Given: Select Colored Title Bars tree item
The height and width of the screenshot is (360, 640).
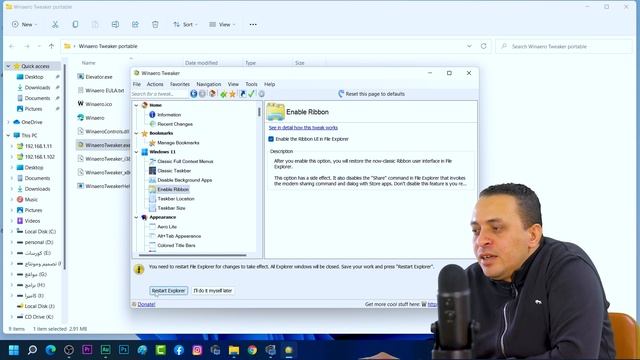Looking at the screenshot, I should click(176, 246).
